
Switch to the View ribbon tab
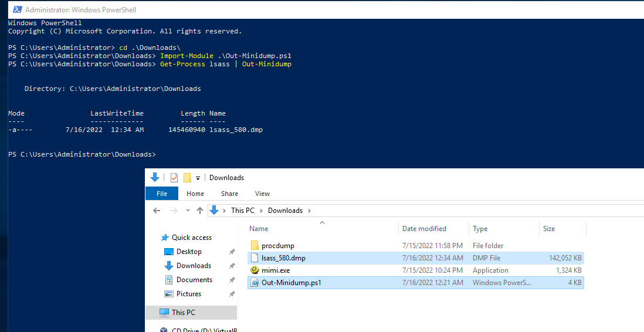click(262, 194)
